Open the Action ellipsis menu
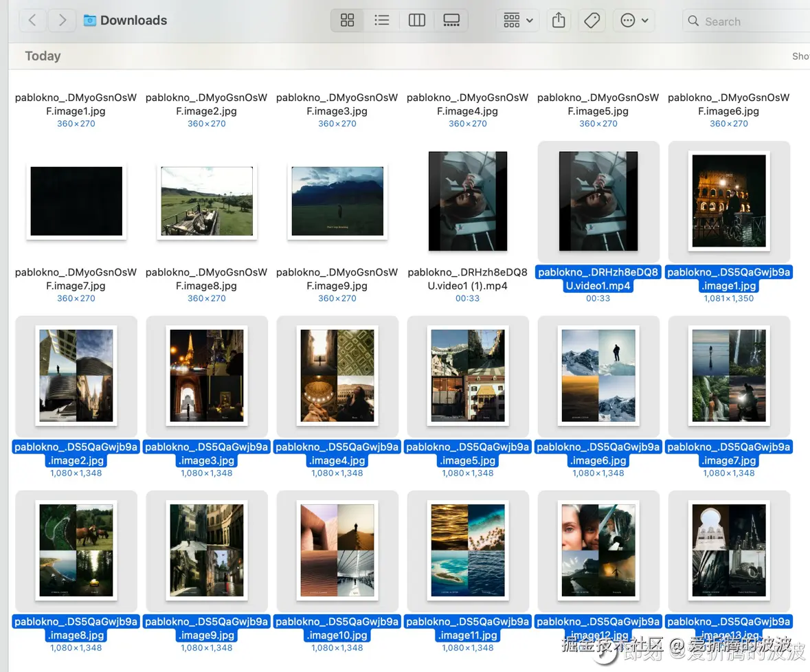 coord(634,21)
